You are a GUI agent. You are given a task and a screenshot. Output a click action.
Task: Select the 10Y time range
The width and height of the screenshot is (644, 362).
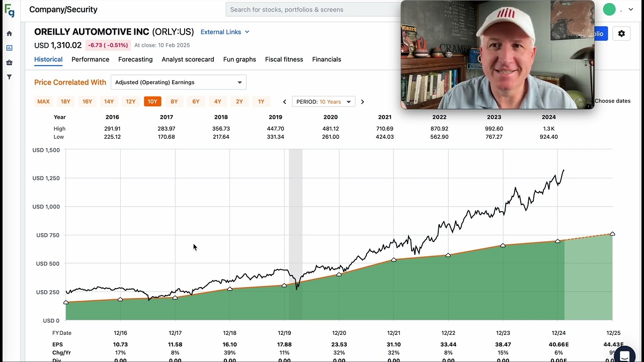[x=152, y=102]
